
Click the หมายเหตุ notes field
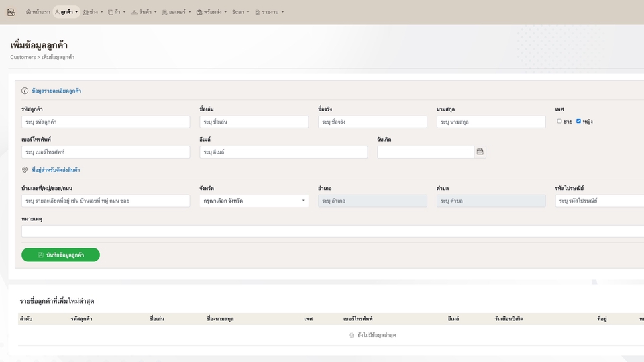coord(333,231)
